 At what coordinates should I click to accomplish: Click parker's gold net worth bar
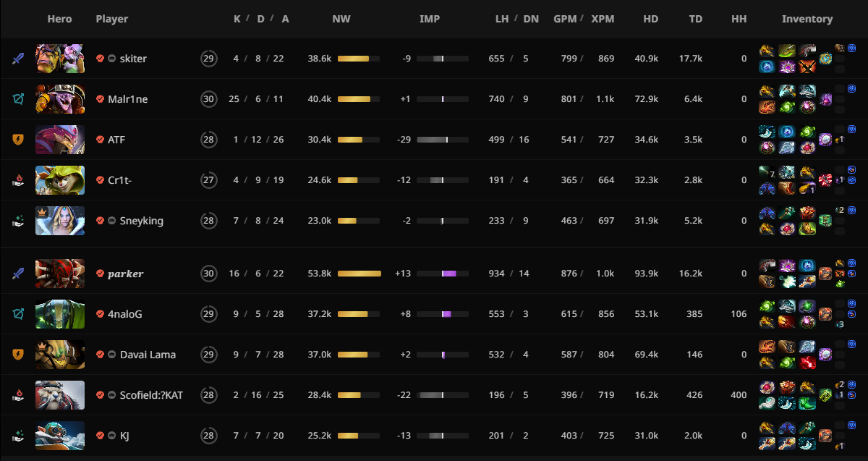pos(359,274)
